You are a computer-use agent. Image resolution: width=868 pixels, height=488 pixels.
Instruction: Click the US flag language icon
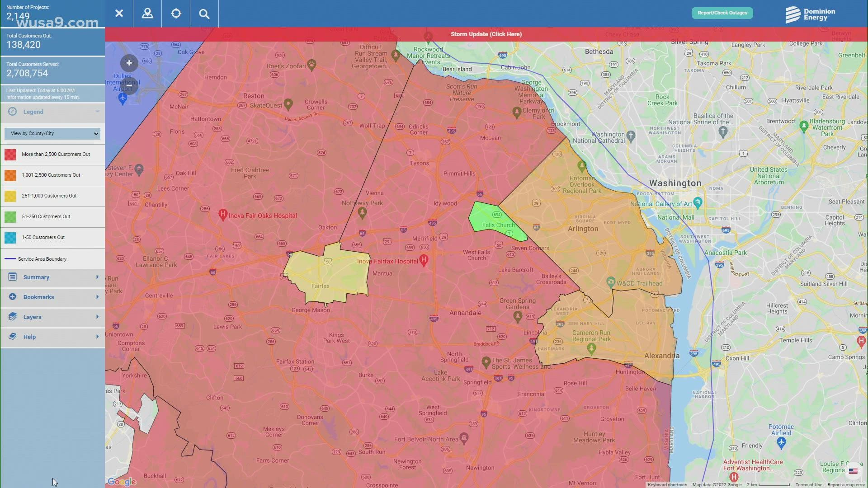coord(853,471)
